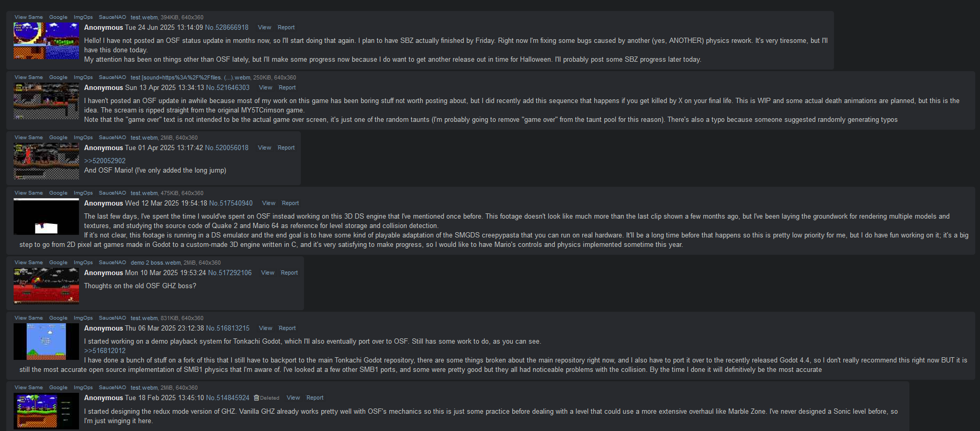Click View Same on the 18 Feb 2025 post

tap(29, 388)
